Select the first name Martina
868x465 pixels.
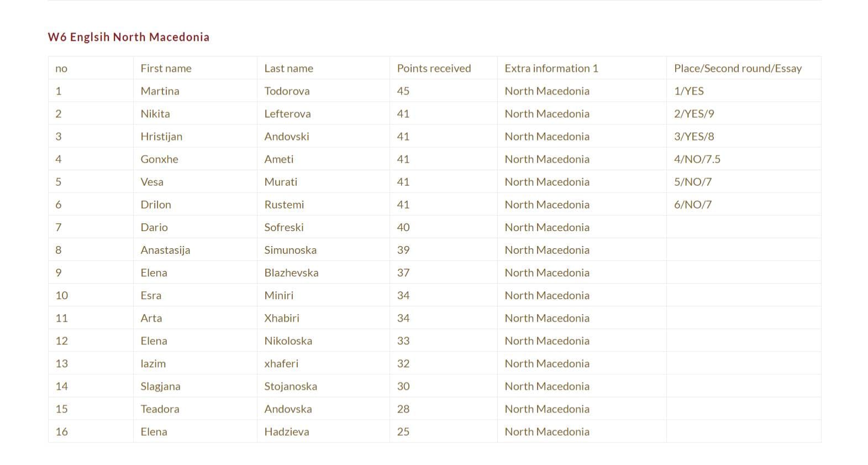coord(160,91)
